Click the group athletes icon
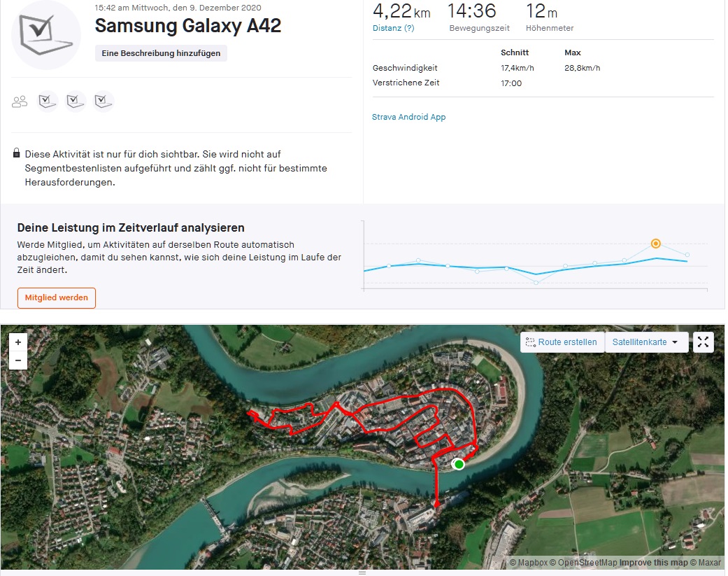Screen dimensions: 728x576 (x=20, y=101)
